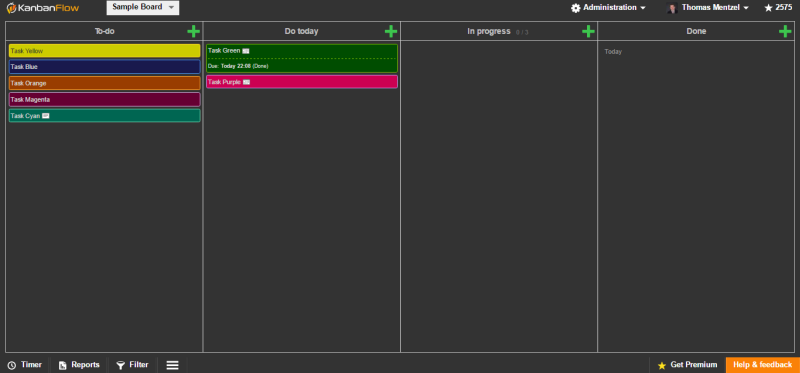Click the Timer clock icon
Image resolution: width=800 pixels, height=373 pixels.
click(12, 365)
